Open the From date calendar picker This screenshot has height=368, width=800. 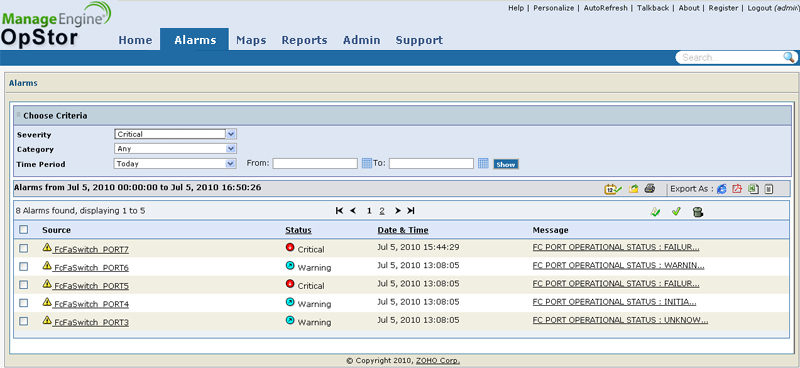tap(366, 164)
